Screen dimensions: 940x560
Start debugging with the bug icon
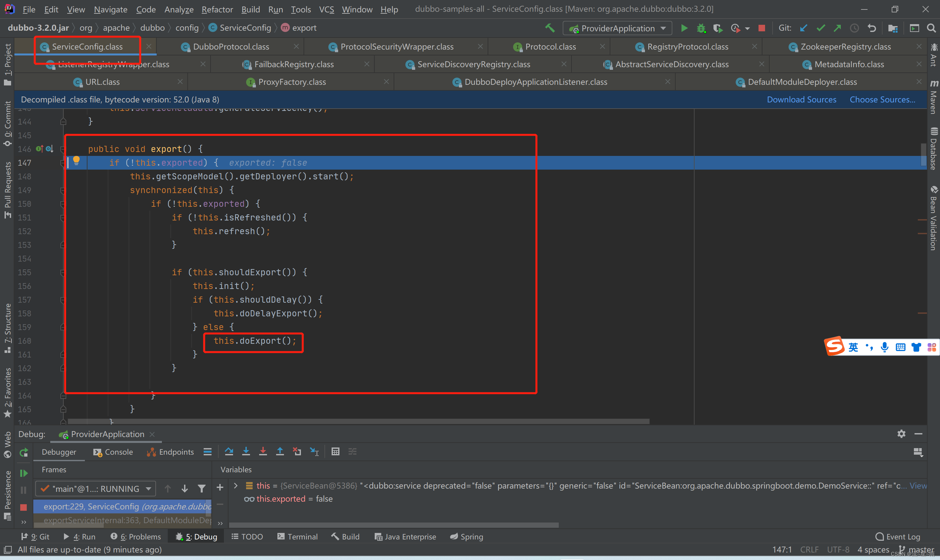(701, 28)
